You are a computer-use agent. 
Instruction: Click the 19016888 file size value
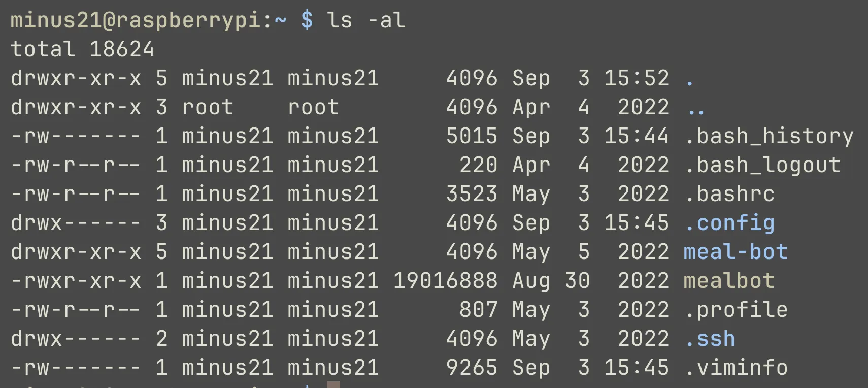[x=446, y=281]
